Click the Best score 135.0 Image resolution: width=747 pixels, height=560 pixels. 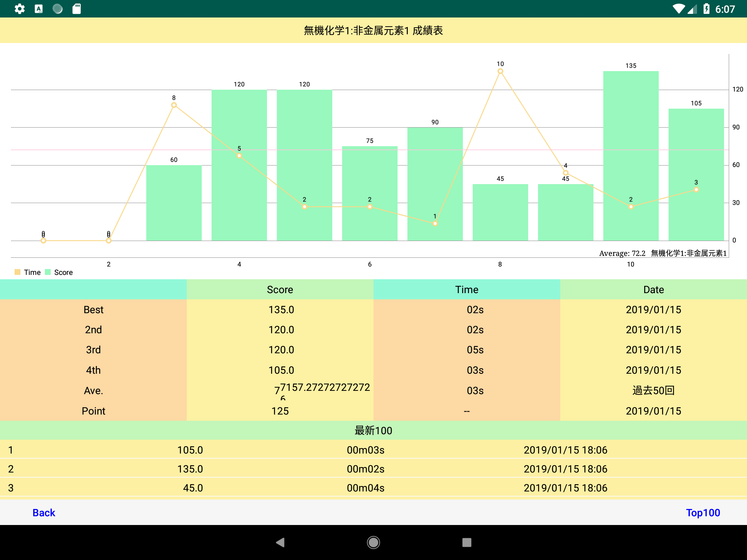tap(281, 310)
